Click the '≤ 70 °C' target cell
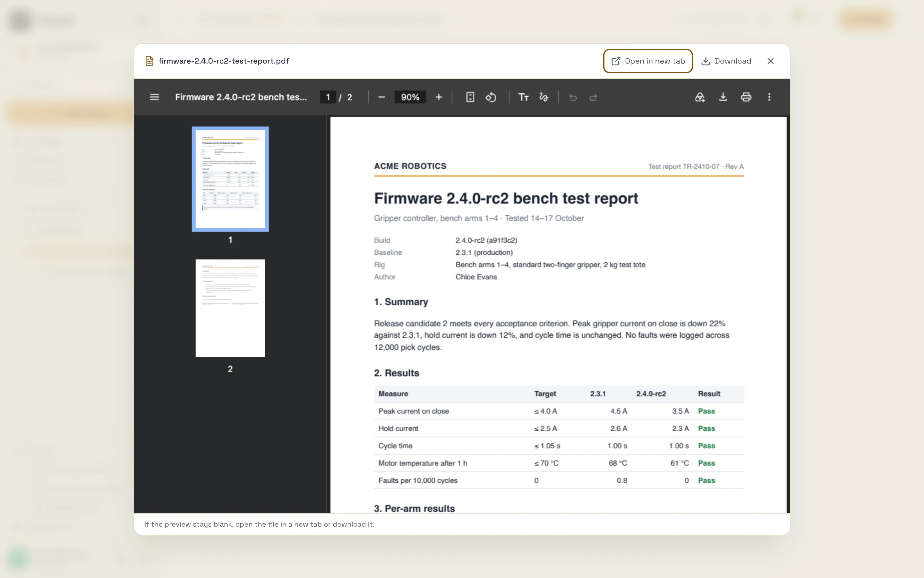This screenshot has width=924, height=578. pyautogui.click(x=546, y=463)
